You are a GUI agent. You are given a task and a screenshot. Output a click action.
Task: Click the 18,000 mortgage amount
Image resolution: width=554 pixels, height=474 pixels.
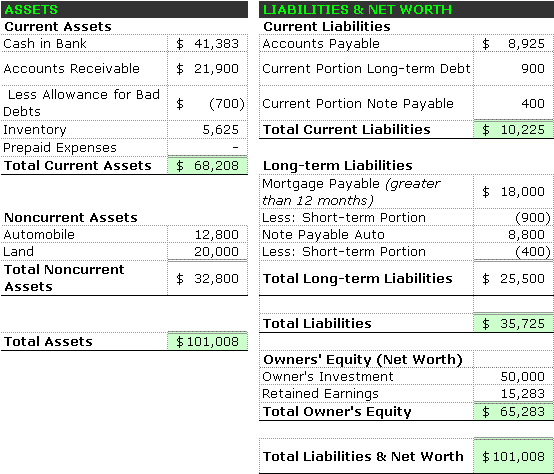[x=513, y=191]
